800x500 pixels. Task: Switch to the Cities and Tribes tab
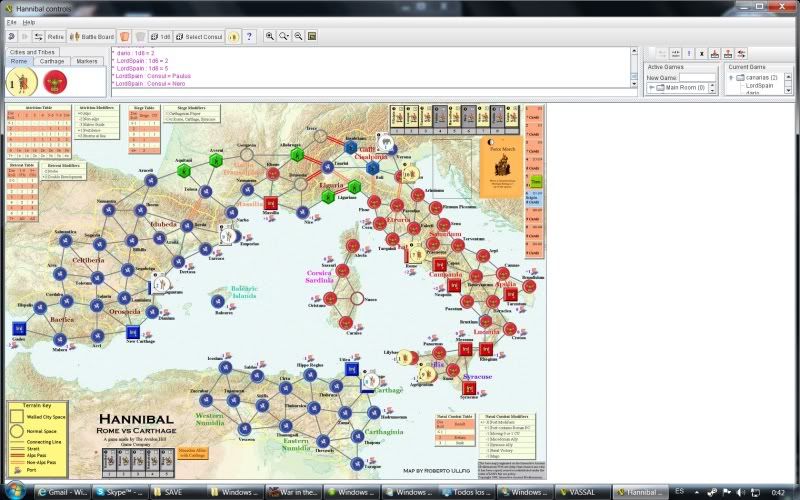tap(32, 52)
